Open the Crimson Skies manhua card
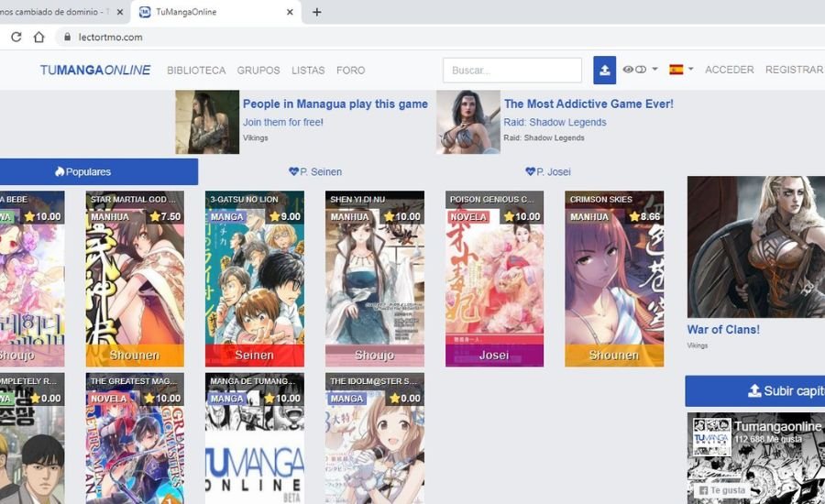 (614, 279)
